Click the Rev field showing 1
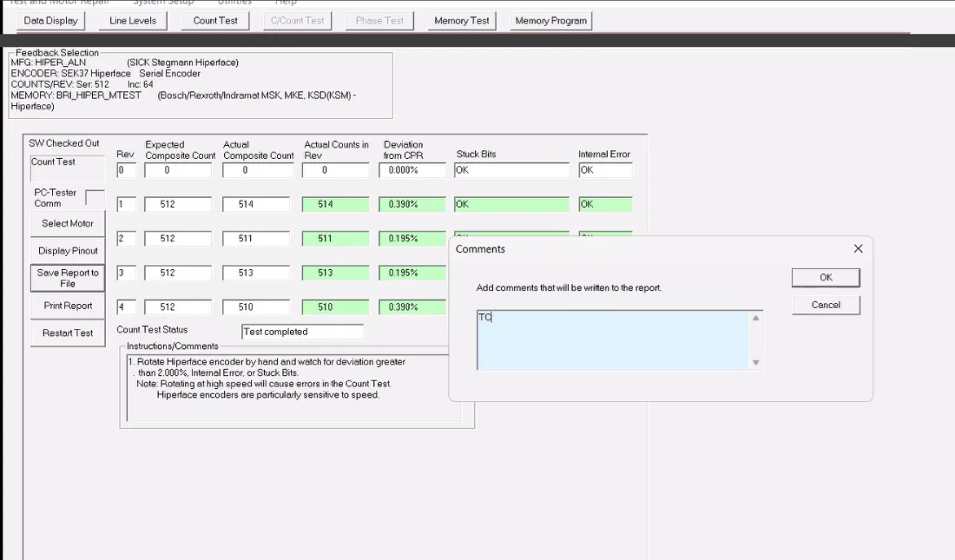The width and height of the screenshot is (955, 560). [x=126, y=204]
